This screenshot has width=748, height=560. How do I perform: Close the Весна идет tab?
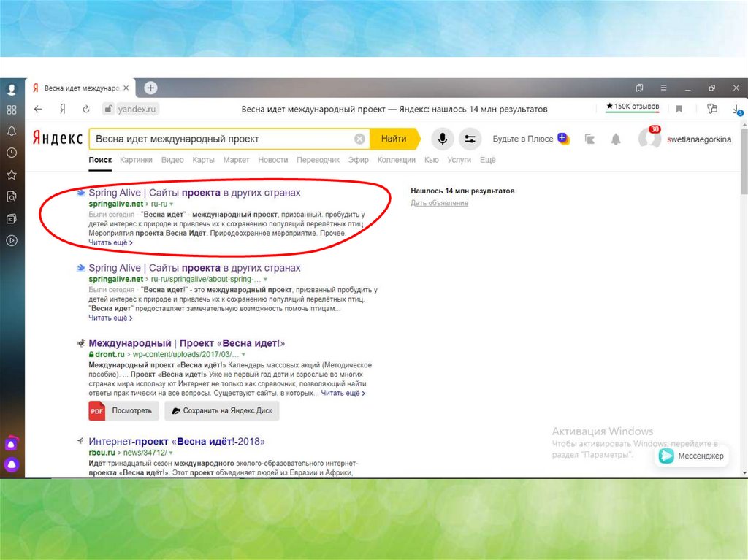pos(126,88)
